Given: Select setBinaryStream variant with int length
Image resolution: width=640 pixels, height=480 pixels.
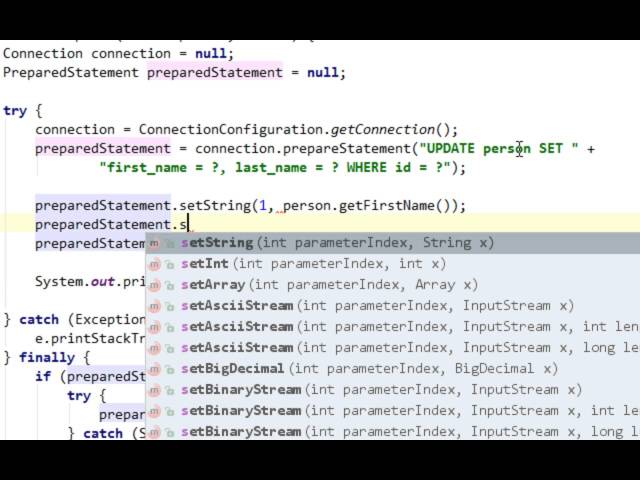Looking at the screenshot, I should [393, 411].
